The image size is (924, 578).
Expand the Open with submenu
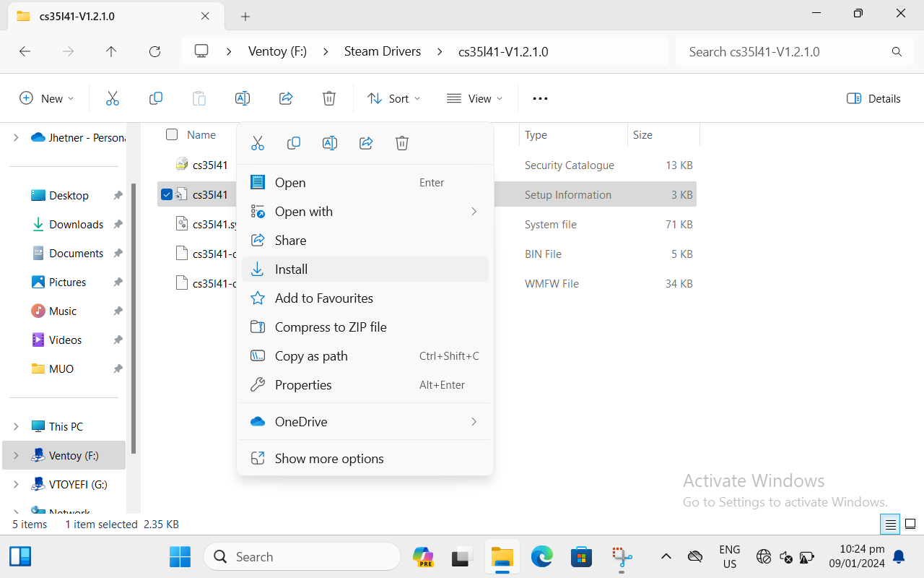pyautogui.click(x=474, y=211)
